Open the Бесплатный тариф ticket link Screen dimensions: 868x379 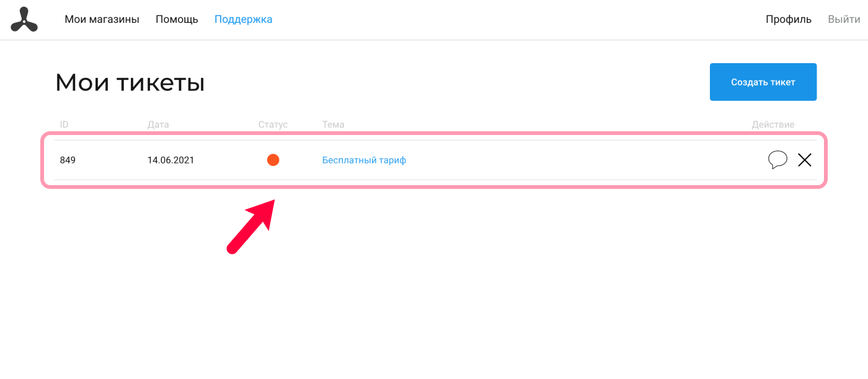(364, 160)
